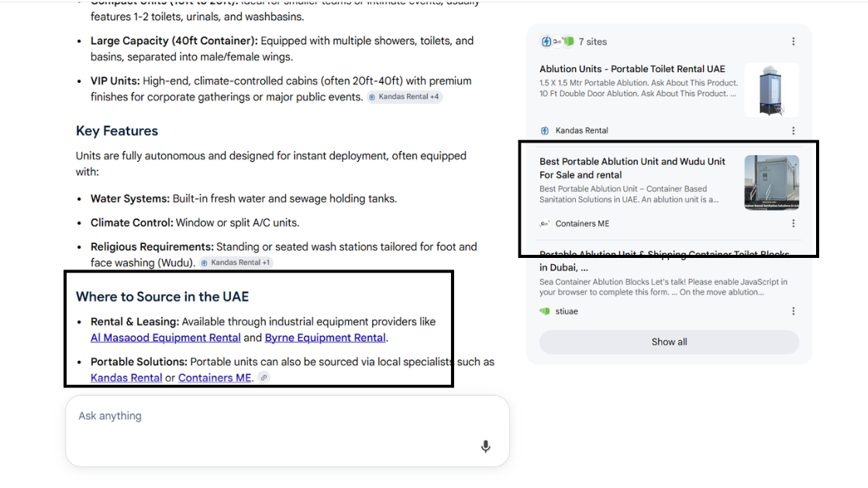Click the Kandas Rental +4 source chip
Image resolution: width=868 pixels, height=488 pixels.
click(x=404, y=97)
